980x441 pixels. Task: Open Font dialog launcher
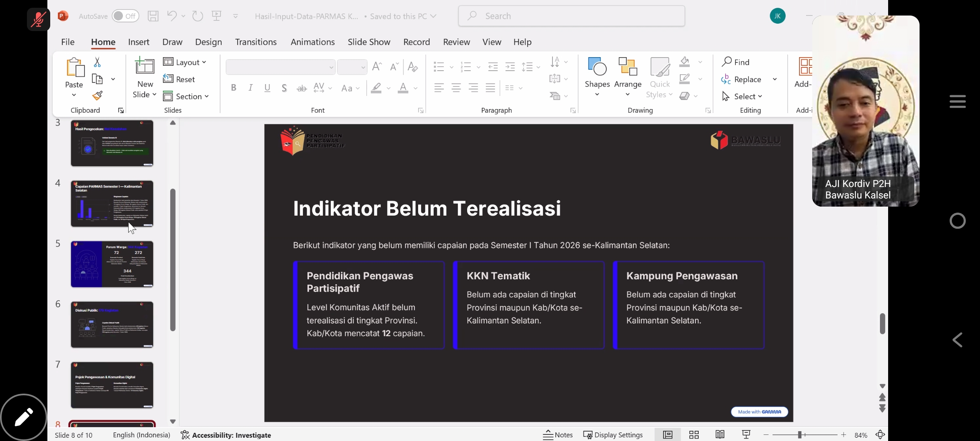pos(421,111)
